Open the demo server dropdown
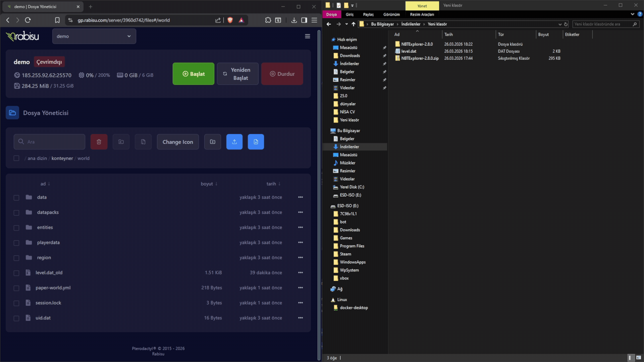This screenshot has height=362, width=644. click(94, 36)
